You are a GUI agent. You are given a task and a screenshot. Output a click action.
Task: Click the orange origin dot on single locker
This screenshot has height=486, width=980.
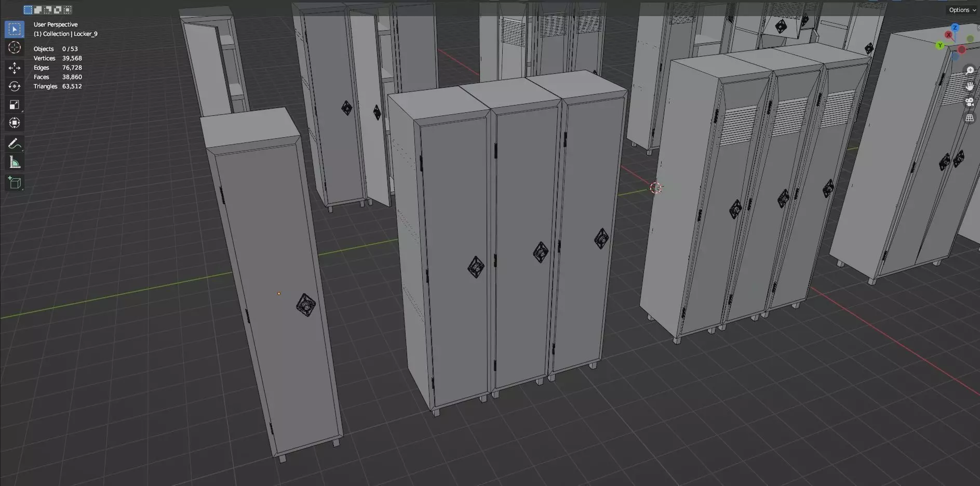(x=279, y=294)
